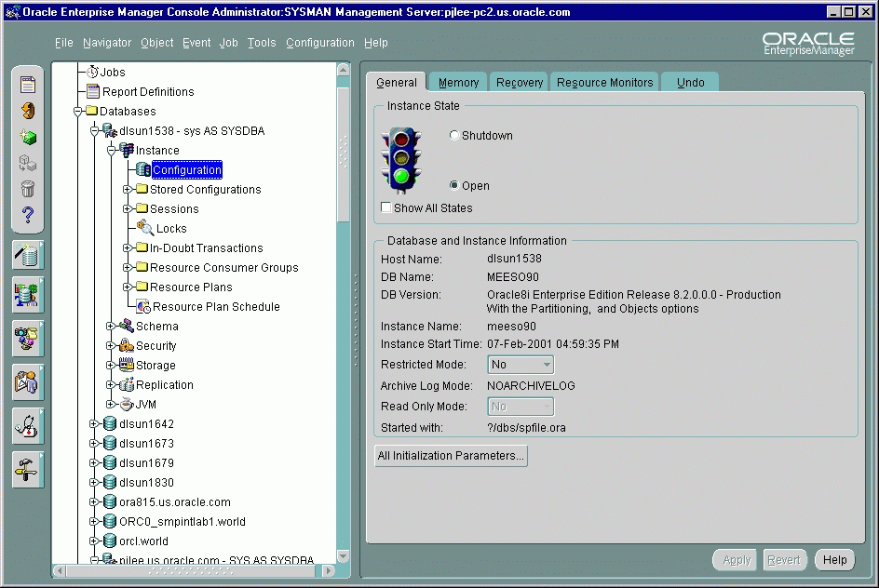
Task: Open the Event menu
Action: click(196, 43)
